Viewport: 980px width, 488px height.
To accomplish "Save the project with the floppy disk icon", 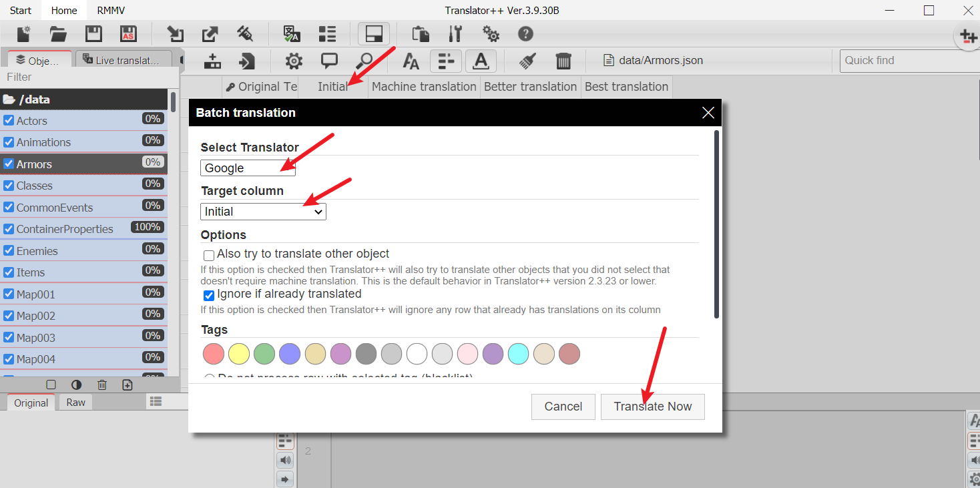I will (x=93, y=33).
